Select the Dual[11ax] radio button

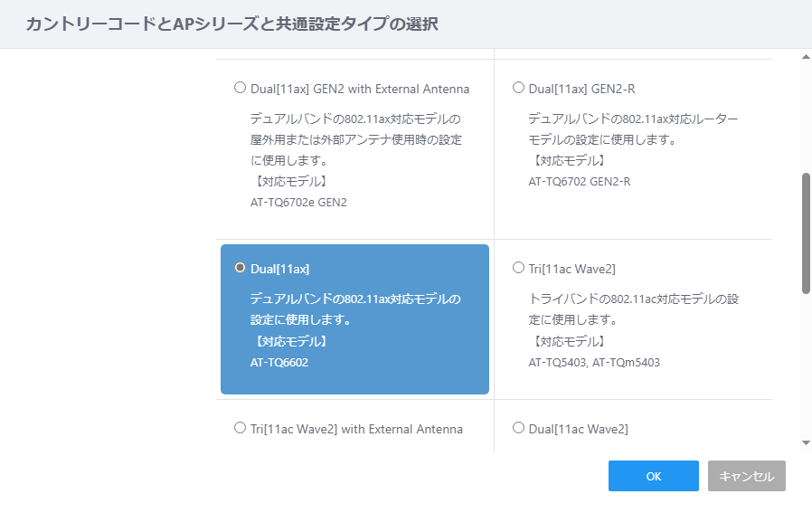(240, 268)
